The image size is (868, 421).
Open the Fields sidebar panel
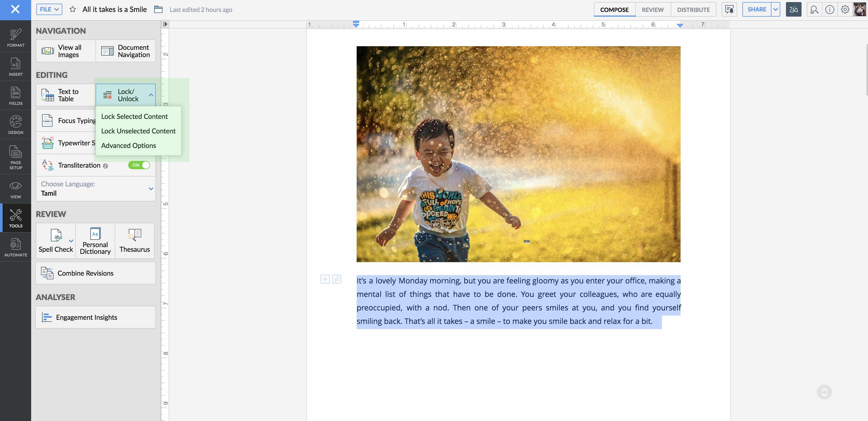coord(16,96)
